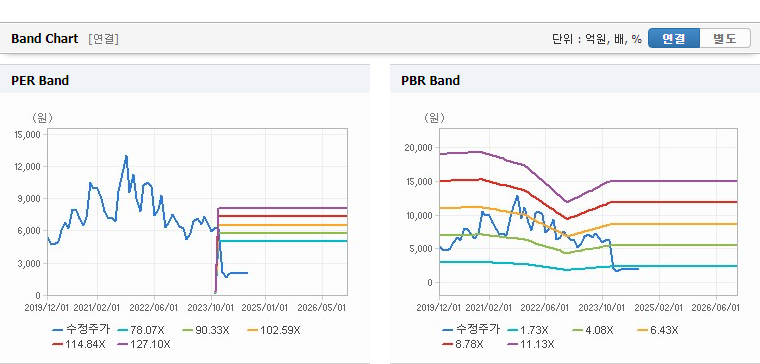The height and width of the screenshot is (364, 760).
Task: Click the 단위 : 억원, 배, % label
Action: [597, 39]
